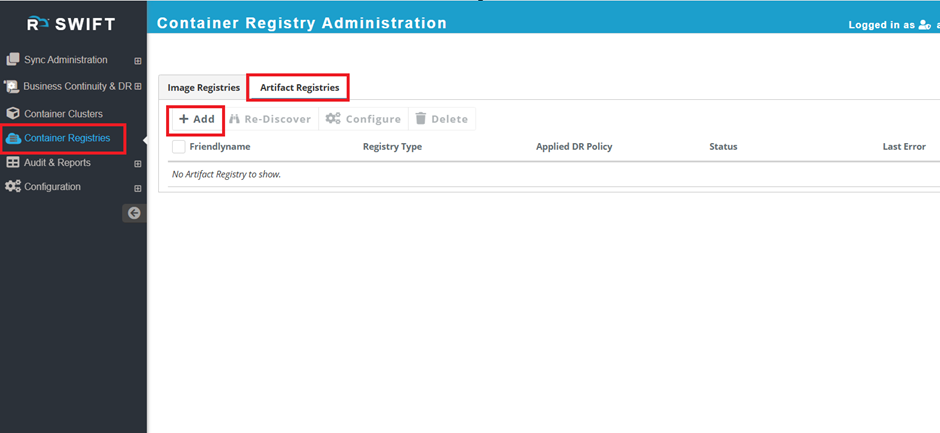Click the Configure button
940x433 pixels.
[x=363, y=119]
